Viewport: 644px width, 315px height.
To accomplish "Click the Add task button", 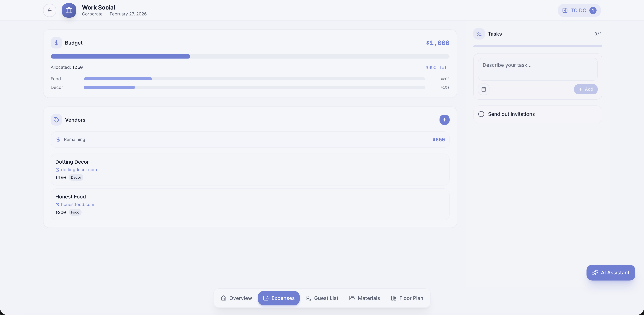I will [x=585, y=89].
